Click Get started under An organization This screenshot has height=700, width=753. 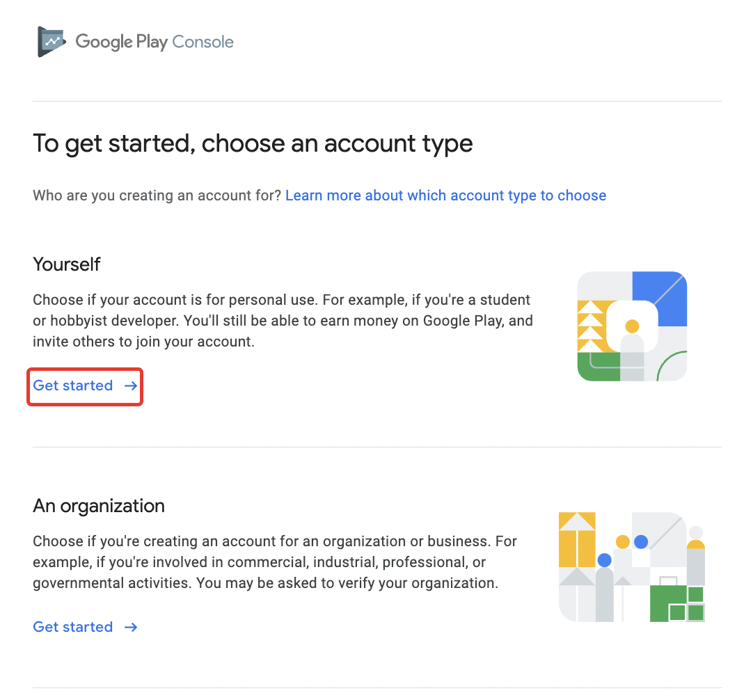pyautogui.click(x=73, y=627)
